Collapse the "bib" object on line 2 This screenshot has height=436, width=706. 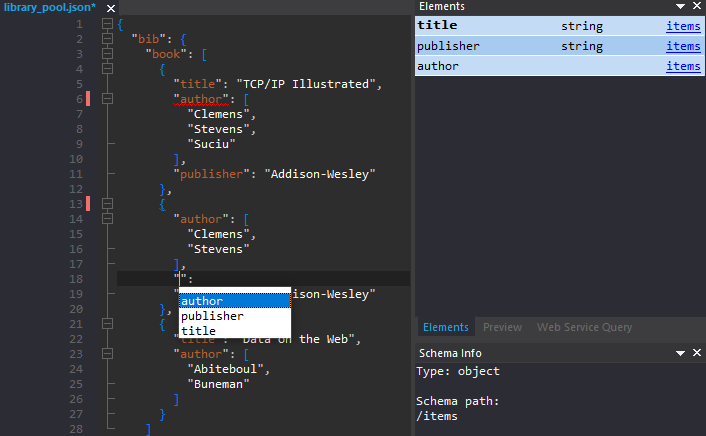[x=107, y=39]
